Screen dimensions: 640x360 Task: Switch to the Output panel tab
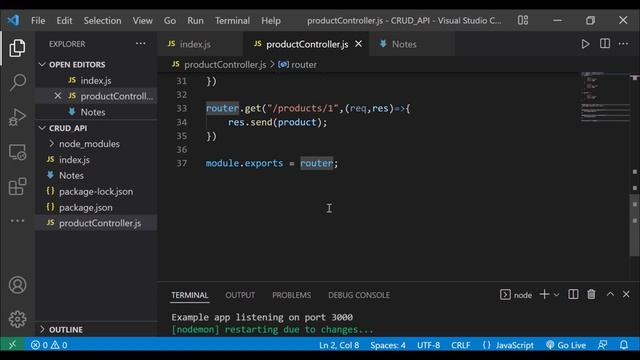point(240,295)
